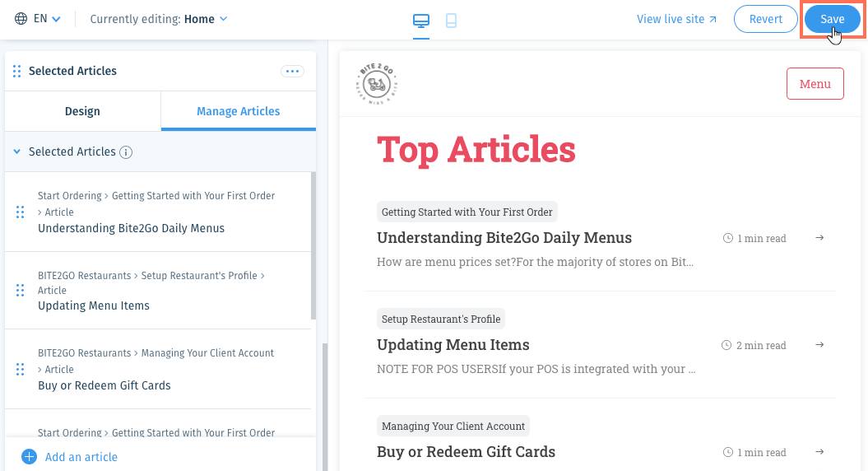The width and height of the screenshot is (868, 471).
Task: Click the globe language icon
Action: click(x=21, y=19)
